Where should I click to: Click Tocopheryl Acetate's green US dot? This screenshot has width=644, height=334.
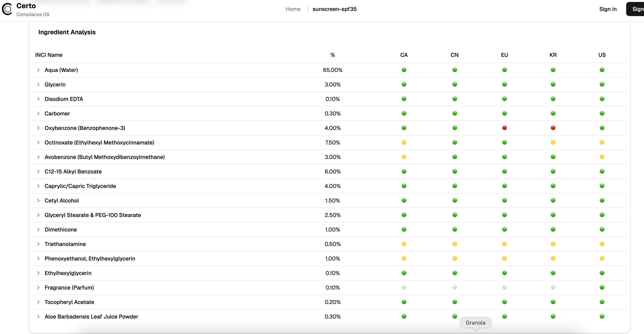(602, 302)
